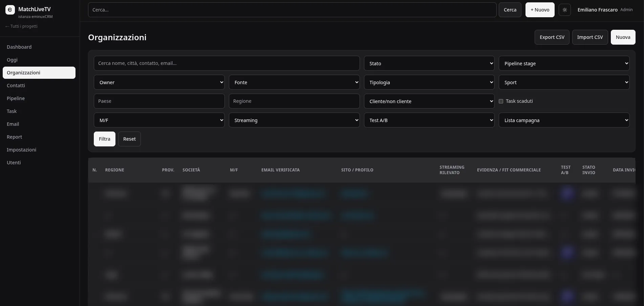Open Pipeline in the sidebar
This screenshot has height=306, width=644.
tap(39, 98)
